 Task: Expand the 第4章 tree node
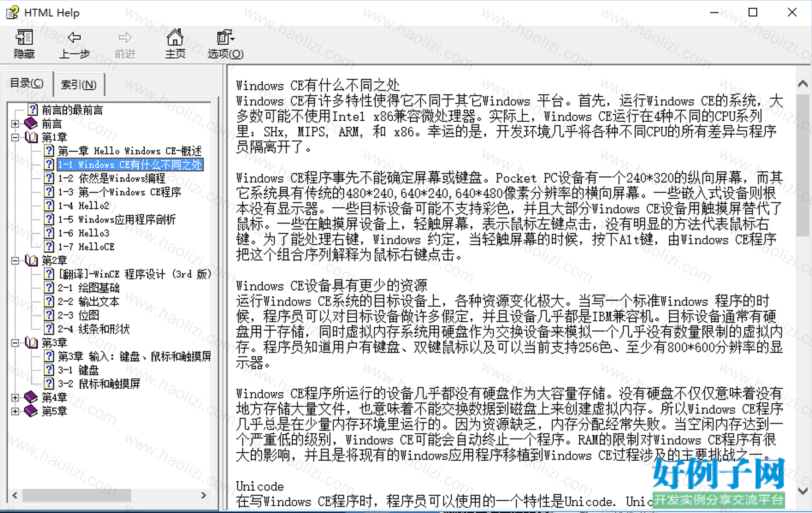pos(15,398)
